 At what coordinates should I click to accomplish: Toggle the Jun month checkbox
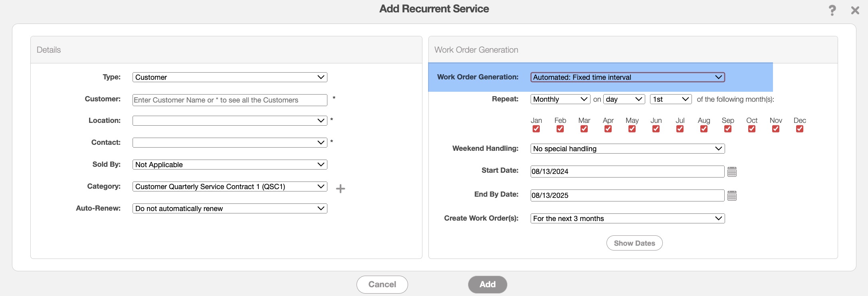click(656, 129)
